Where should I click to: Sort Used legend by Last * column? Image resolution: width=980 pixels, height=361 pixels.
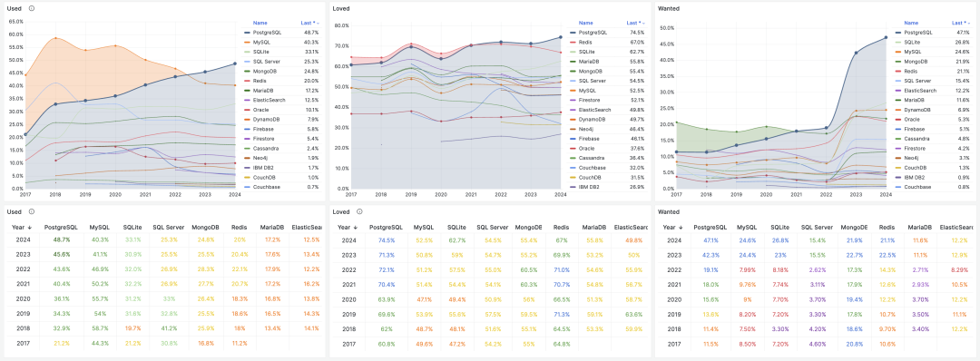click(x=310, y=23)
